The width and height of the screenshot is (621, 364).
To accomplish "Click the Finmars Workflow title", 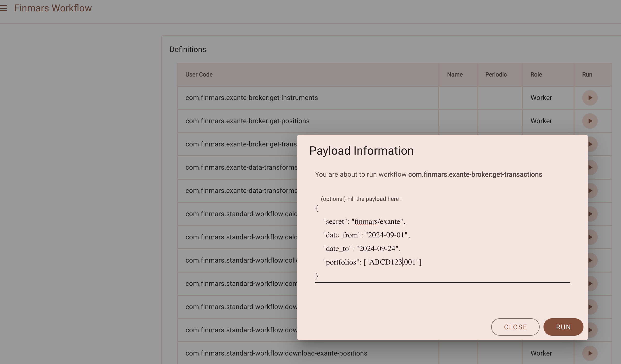I will coord(53,8).
